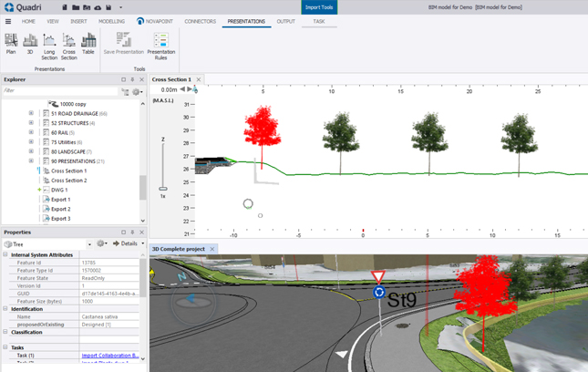Collapse Internal System Attributes group
This screenshot has height=372, width=588.
5,255
